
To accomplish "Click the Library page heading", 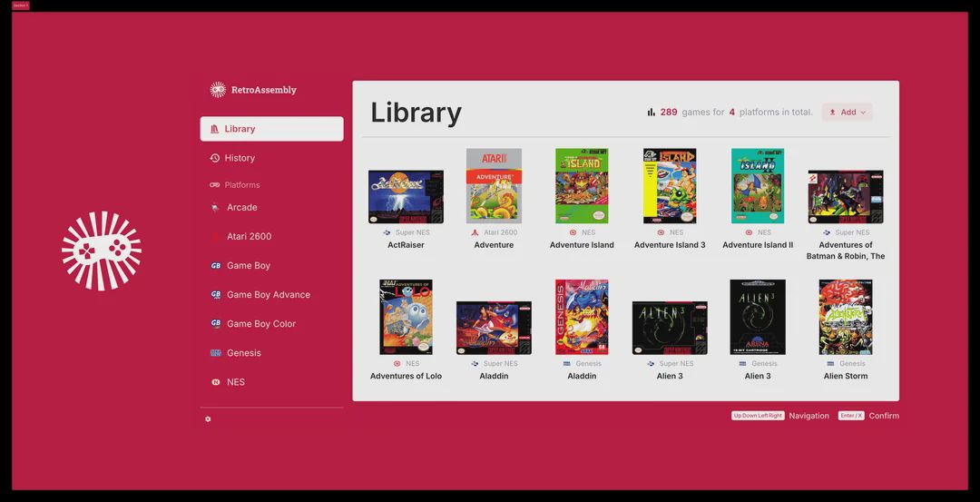I will pyautogui.click(x=416, y=113).
